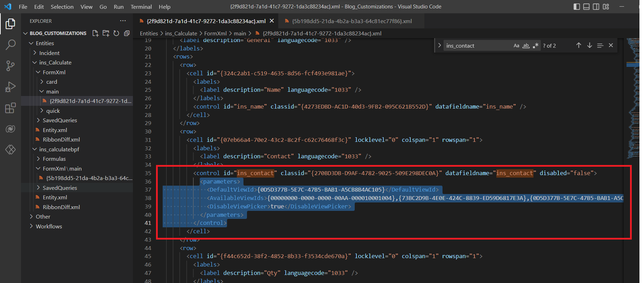Expand the Other folder
The width and height of the screenshot is (644, 283).
tap(31, 216)
